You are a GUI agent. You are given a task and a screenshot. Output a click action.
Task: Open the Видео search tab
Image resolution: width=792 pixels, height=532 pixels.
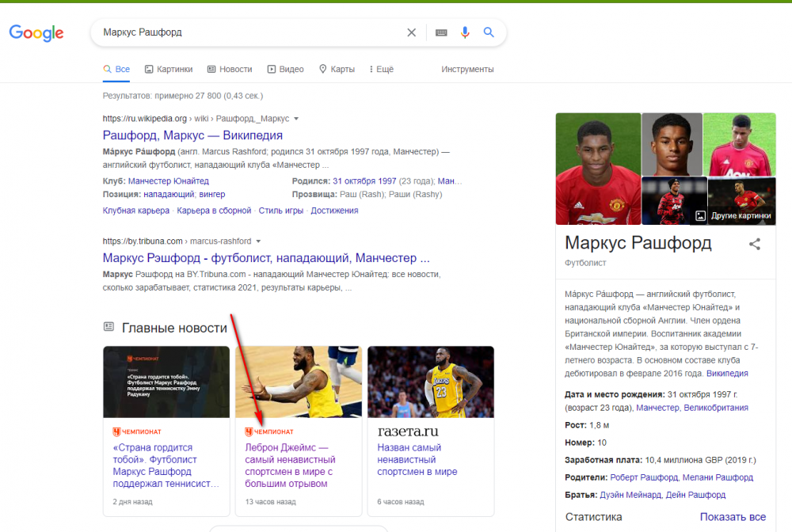click(286, 70)
